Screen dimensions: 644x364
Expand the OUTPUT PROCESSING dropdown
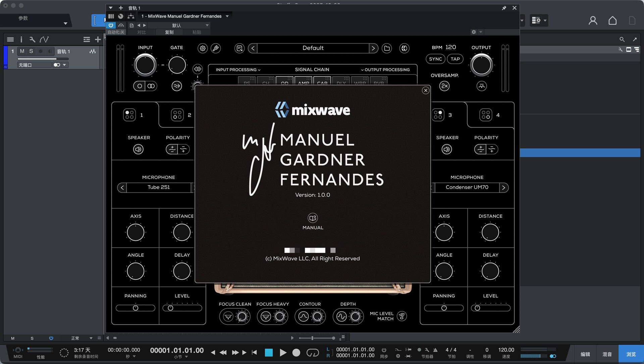pyautogui.click(x=385, y=70)
